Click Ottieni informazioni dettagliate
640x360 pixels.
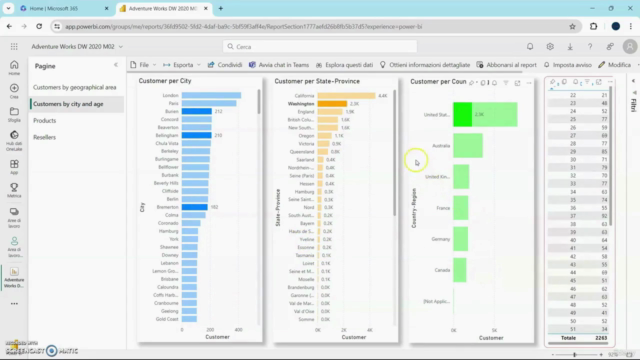tap(425, 65)
